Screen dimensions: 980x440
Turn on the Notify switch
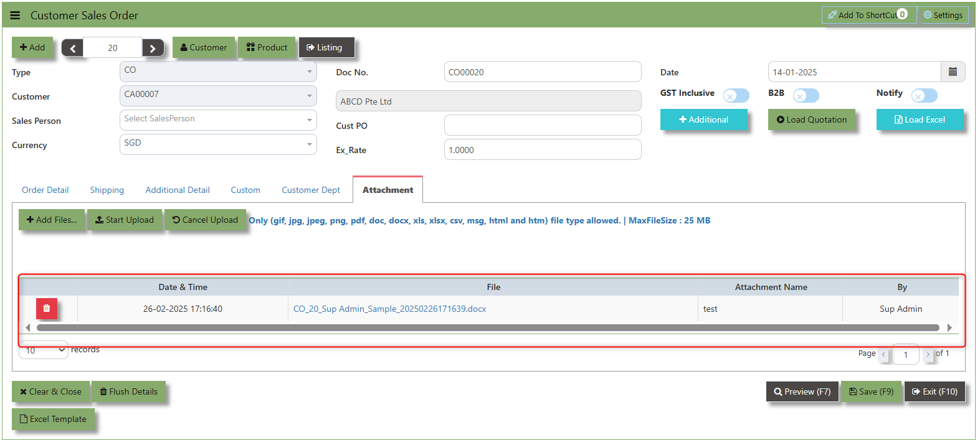click(x=924, y=96)
